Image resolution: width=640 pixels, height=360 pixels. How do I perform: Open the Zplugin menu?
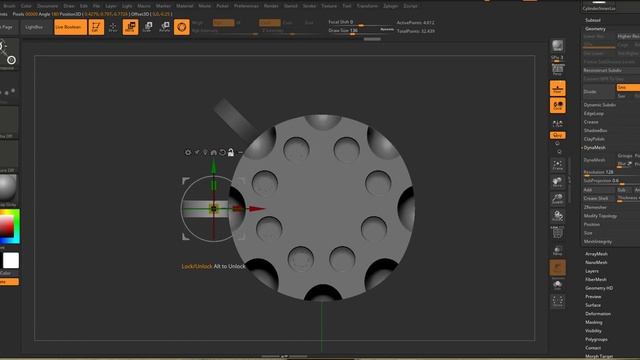[390, 6]
